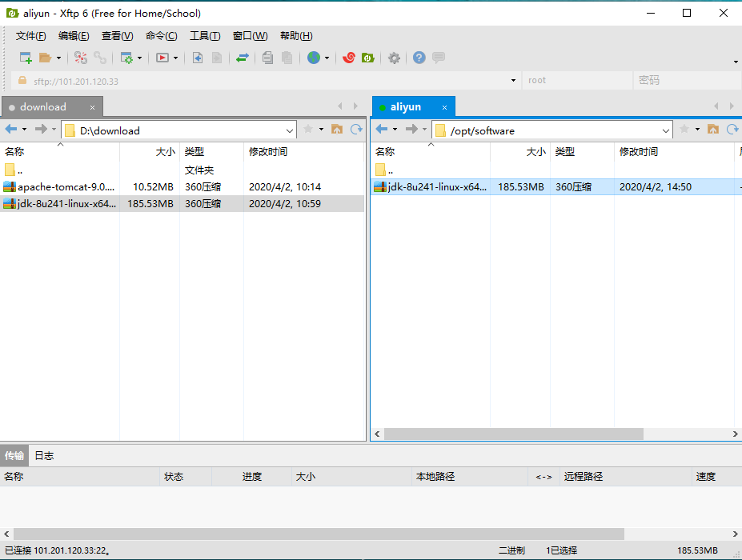742x560 pixels.
Task: Open the 查看(V) menu
Action: click(117, 36)
